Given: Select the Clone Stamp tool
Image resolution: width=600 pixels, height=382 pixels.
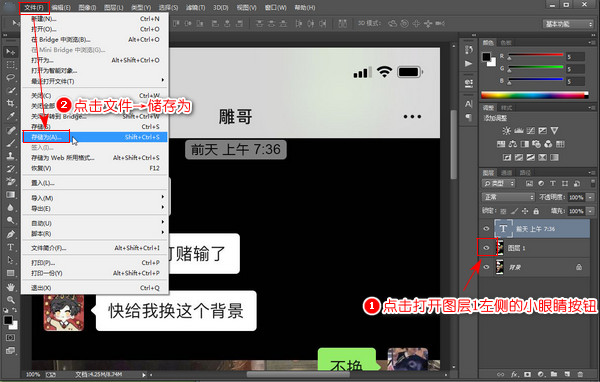Looking at the screenshot, I should click(x=10, y=156).
